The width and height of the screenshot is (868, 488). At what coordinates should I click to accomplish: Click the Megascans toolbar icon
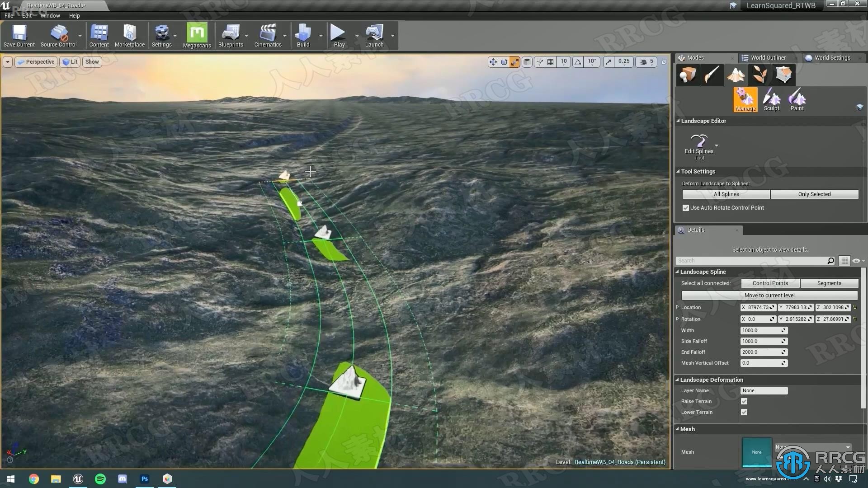click(x=197, y=33)
